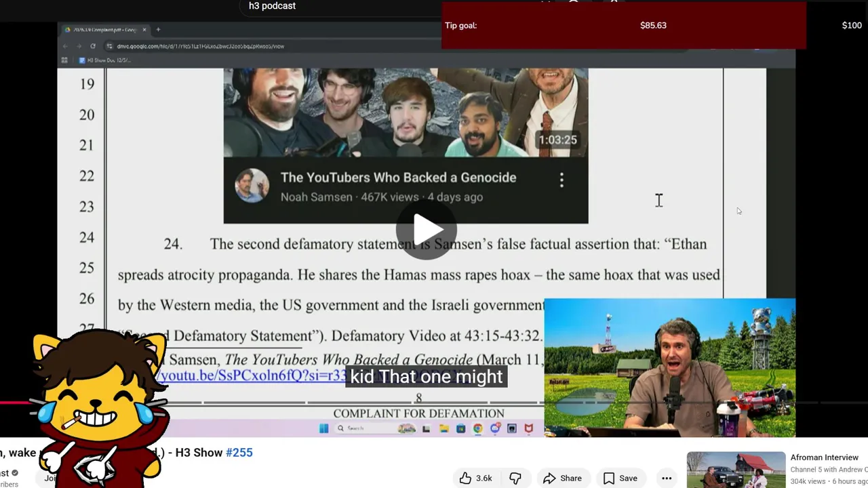Click the webcam overlay of the host
The image size is (868, 488).
tap(670, 367)
